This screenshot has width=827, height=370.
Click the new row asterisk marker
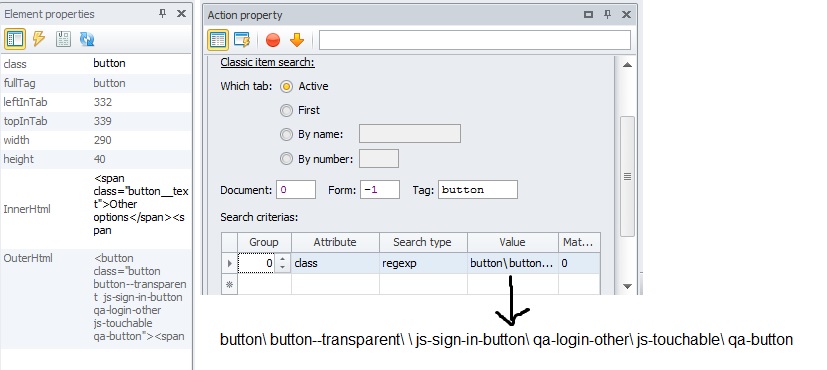[229, 284]
